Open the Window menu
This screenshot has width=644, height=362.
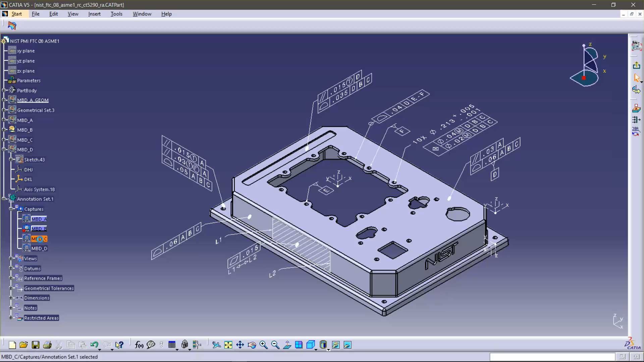coord(142,14)
